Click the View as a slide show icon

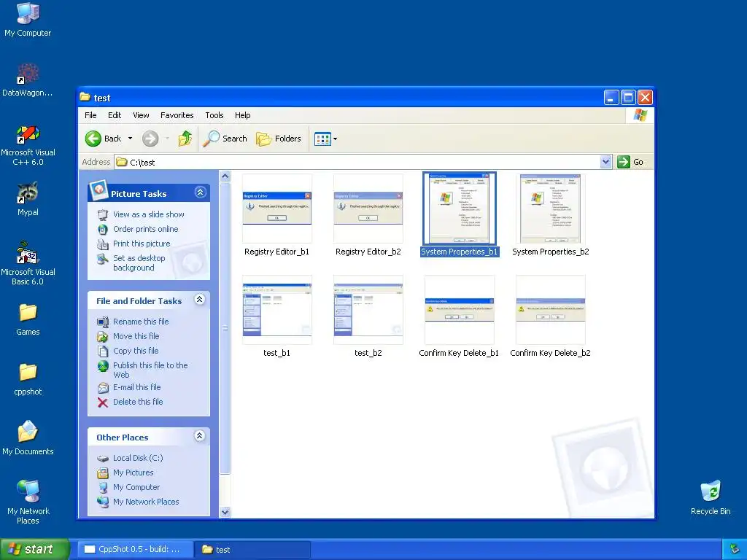coord(102,215)
